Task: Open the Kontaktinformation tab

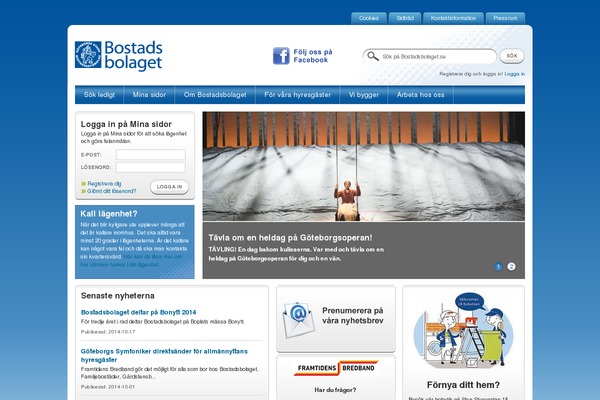Action: point(453,18)
